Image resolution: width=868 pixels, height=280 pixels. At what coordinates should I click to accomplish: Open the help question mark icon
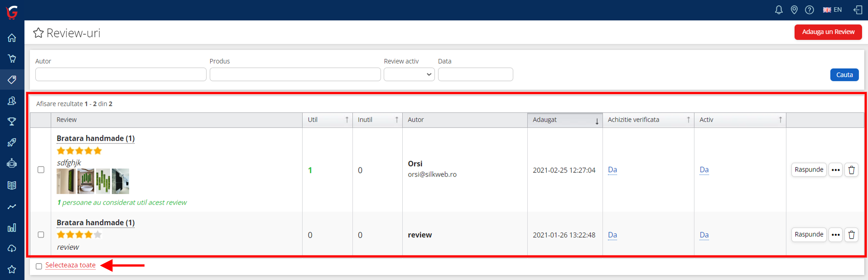click(810, 10)
